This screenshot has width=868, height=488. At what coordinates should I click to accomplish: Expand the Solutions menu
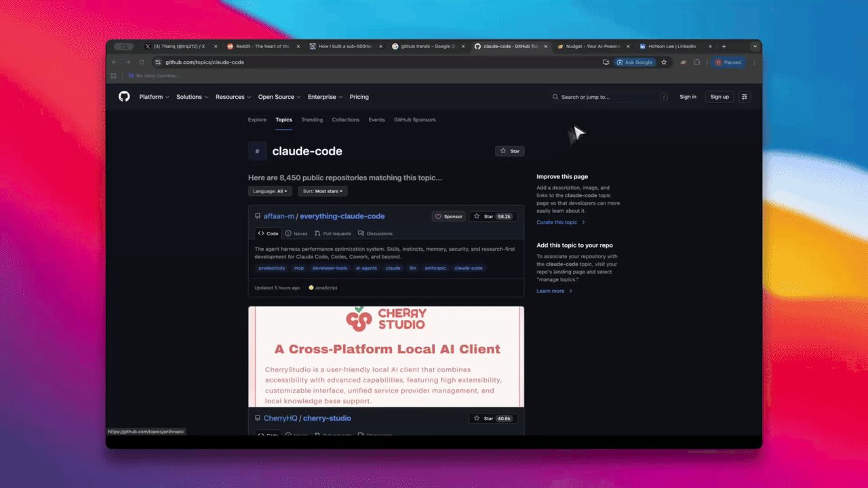pos(193,97)
